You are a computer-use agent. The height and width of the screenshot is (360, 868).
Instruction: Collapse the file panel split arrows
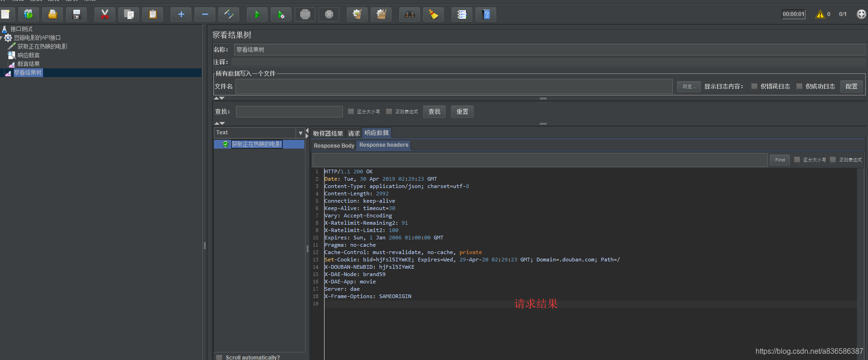[219, 98]
